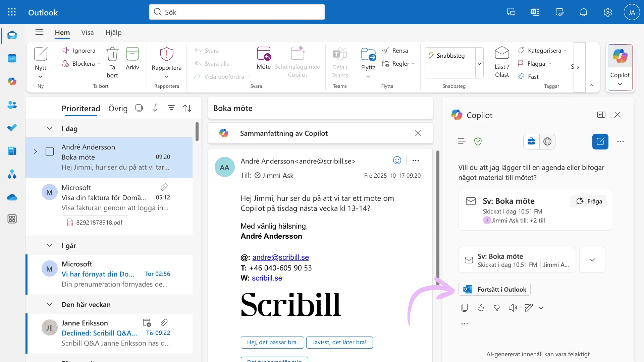Select the Övrig inbox tab
Image resolution: width=644 pixels, height=362 pixels.
118,109
